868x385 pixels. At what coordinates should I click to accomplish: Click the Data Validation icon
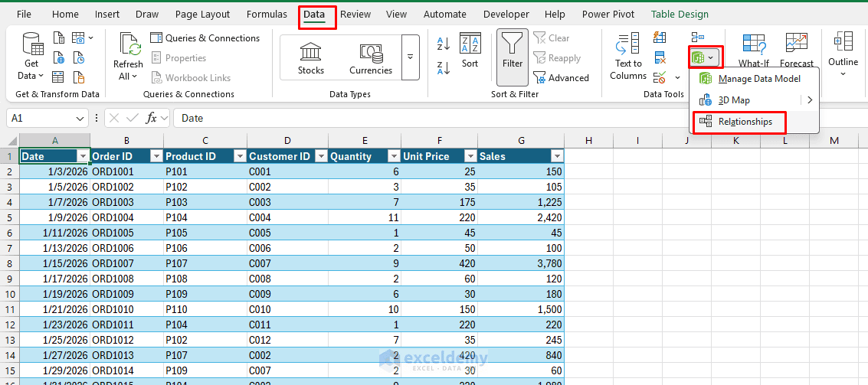point(660,77)
